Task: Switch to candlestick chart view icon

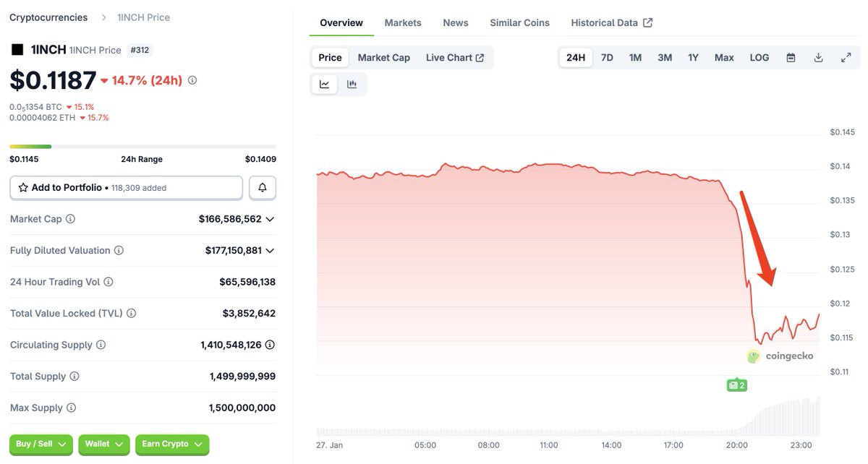Action: [352, 85]
